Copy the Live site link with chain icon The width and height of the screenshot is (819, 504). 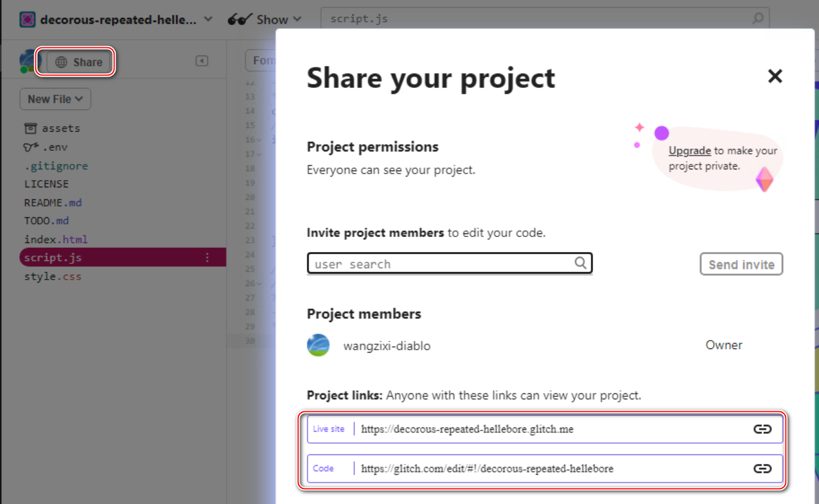(762, 429)
